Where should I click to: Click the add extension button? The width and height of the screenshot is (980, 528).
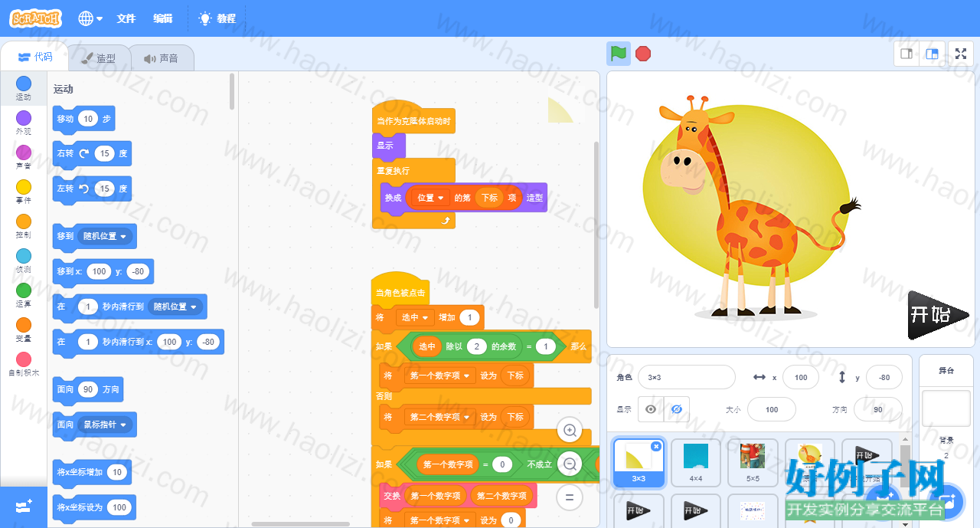click(x=24, y=507)
